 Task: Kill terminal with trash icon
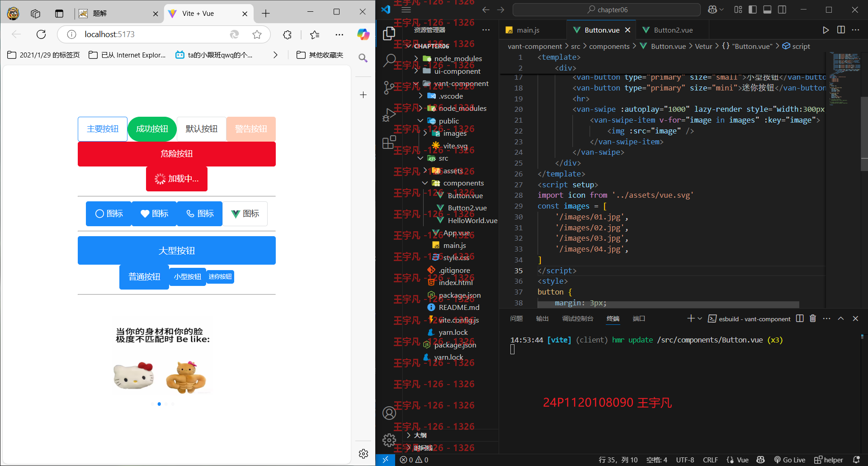coord(813,319)
